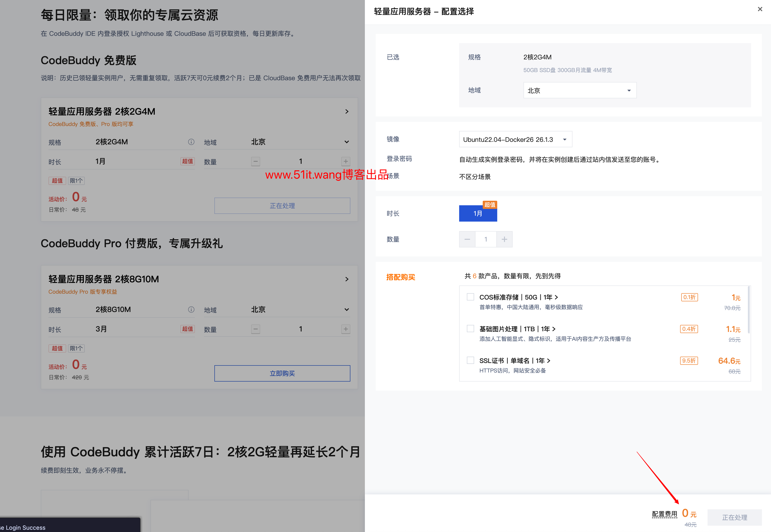Check the SSL证书 单域名 checkbox
771x532 pixels.
(x=470, y=360)
